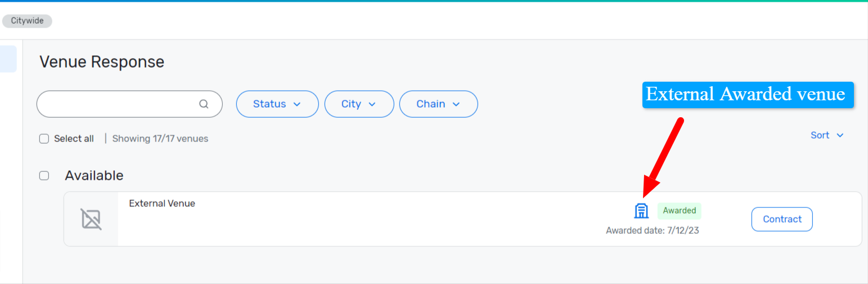
Task: Check the Available group checkbox
Action: pyautogui.click(x=44, y=176)
